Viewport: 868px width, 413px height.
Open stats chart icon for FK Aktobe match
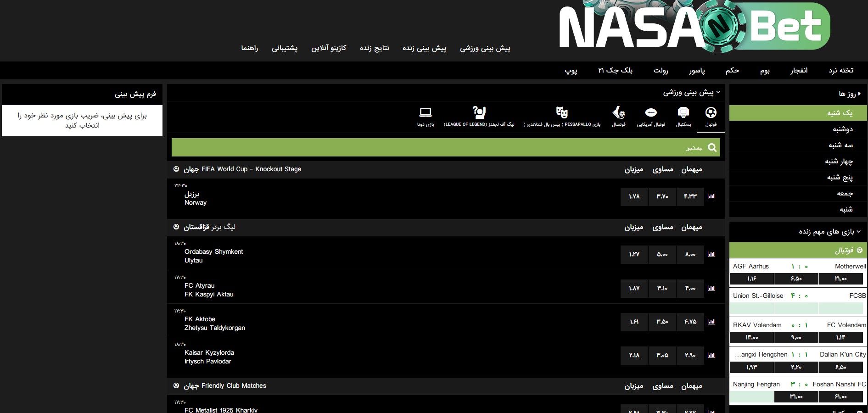[x=711, y=322]
